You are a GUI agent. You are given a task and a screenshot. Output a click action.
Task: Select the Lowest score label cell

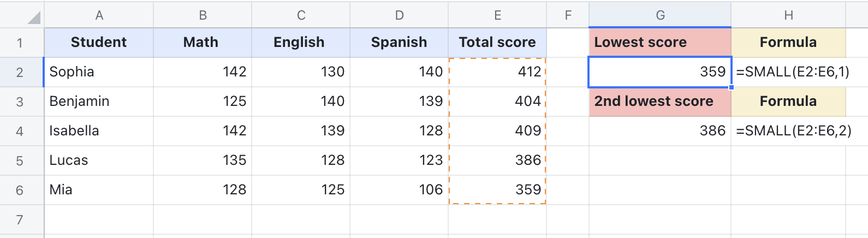(x=660, y=43)
